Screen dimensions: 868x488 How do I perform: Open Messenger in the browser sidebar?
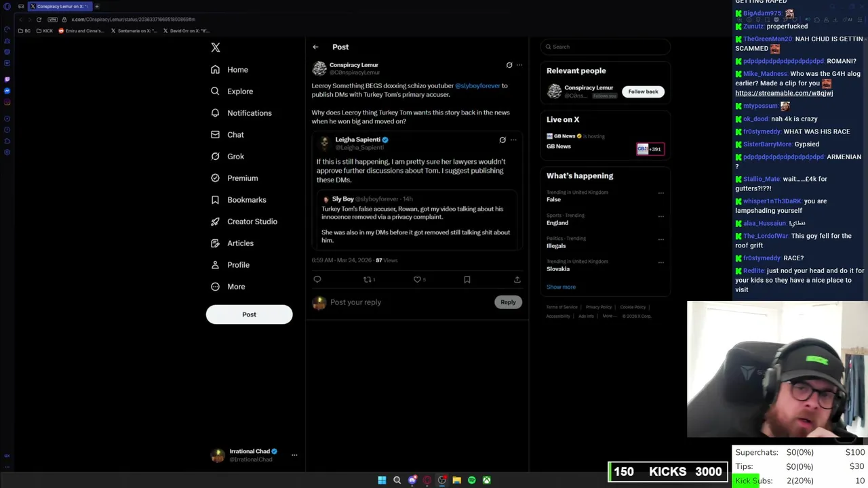click(7, 91)
